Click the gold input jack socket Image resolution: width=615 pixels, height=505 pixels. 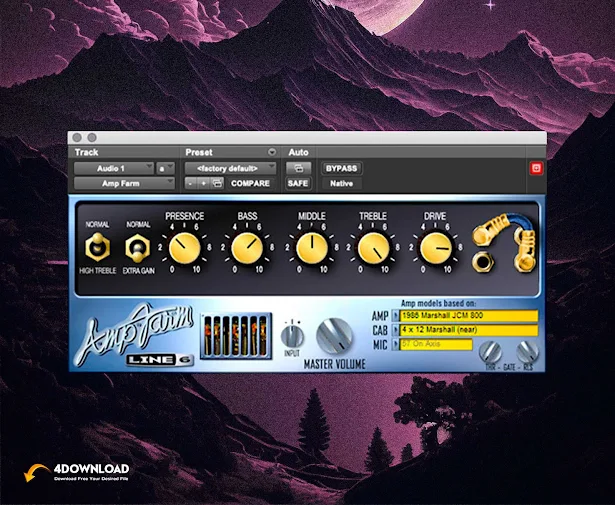click(x=483, y=262)
